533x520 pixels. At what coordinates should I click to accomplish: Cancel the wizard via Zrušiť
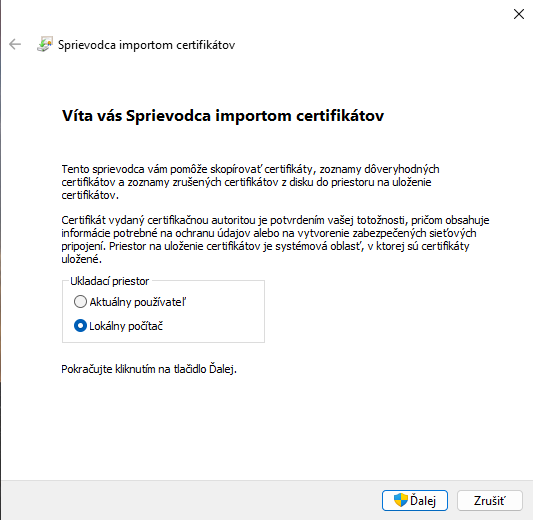489,500
